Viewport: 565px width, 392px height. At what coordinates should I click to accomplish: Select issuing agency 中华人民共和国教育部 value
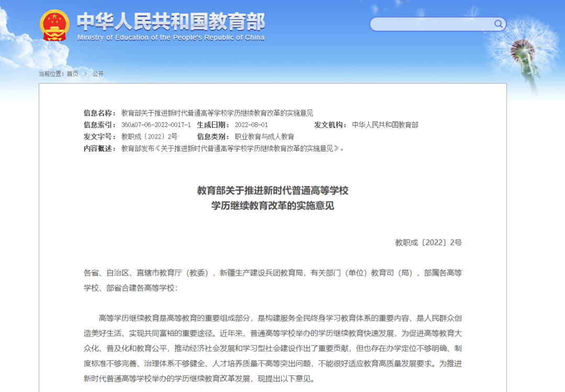point(385,125)
